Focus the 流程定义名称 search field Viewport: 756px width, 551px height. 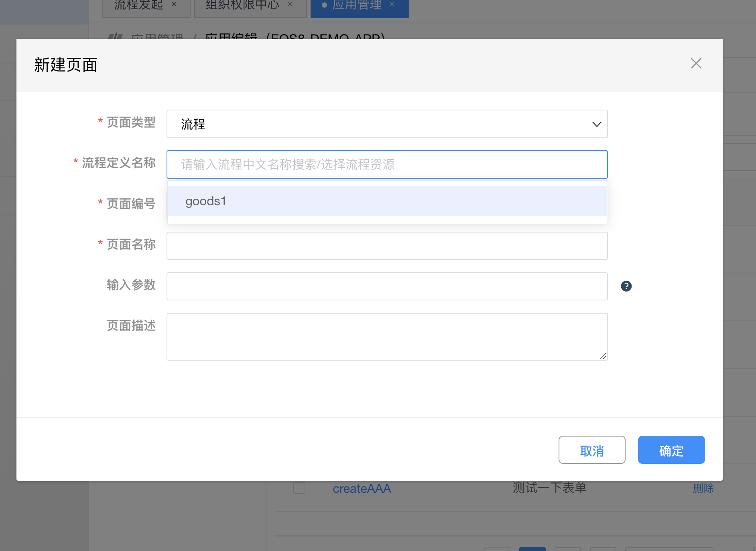click(x=387, y=165)
